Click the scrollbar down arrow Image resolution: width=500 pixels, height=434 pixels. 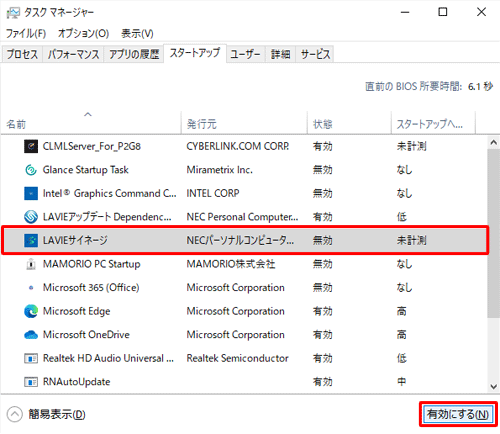pos(494,387)
